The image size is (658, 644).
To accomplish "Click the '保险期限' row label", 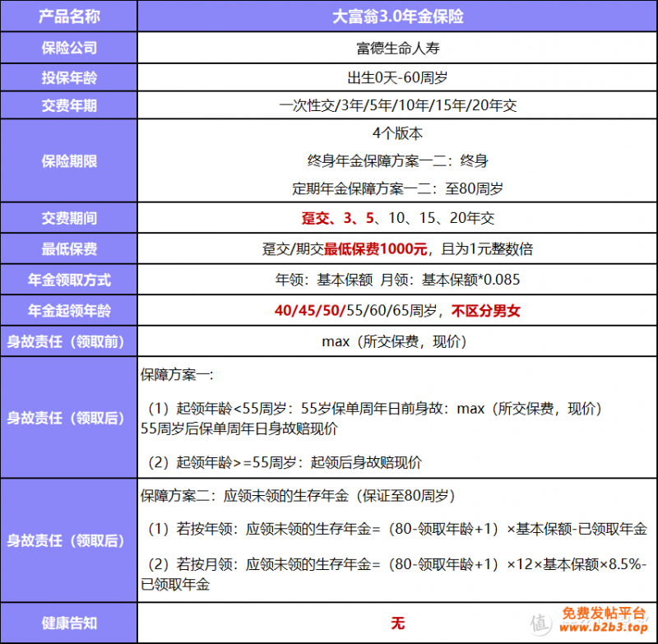I will click(69, 161).
